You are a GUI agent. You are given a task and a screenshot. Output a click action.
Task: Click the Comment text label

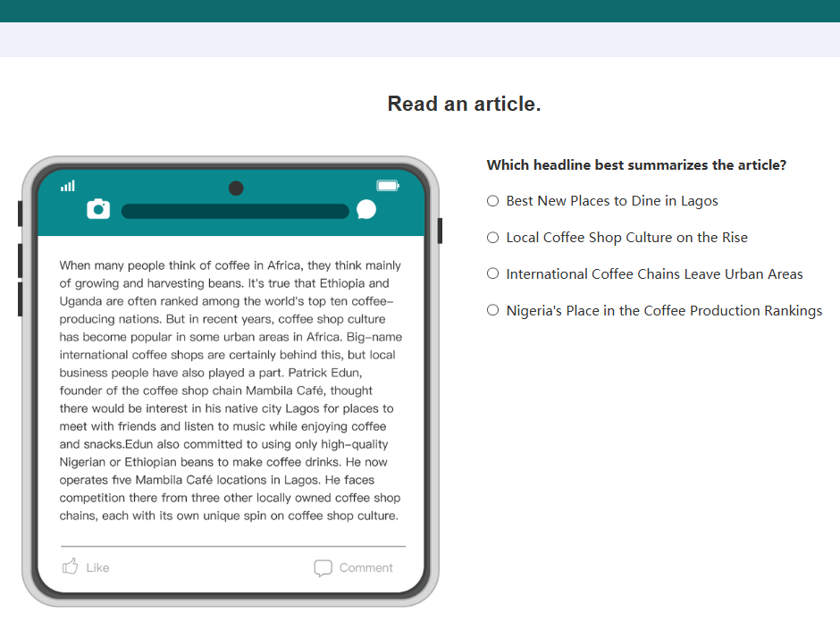click(x=365, y=567)
